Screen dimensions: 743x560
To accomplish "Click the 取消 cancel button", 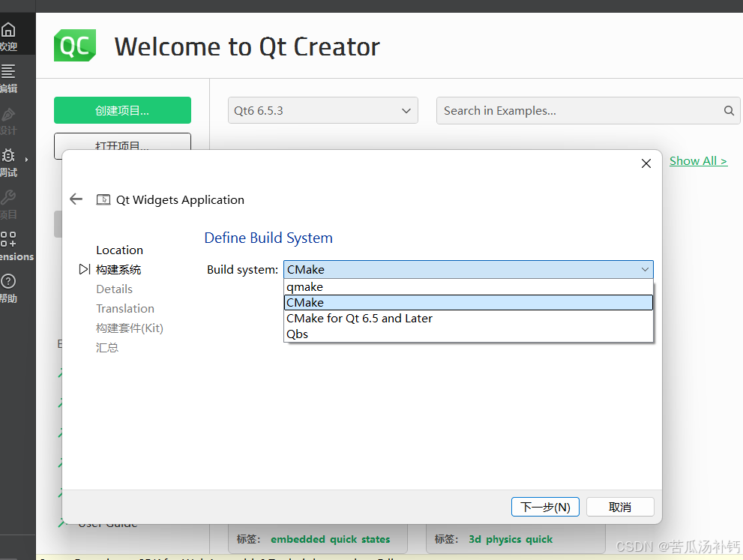I will click(620, 507).
